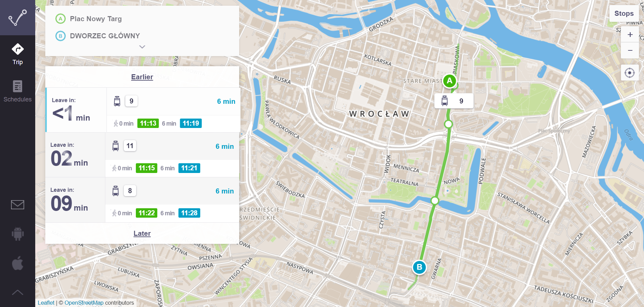
Task: Click the tram icon for line 9
Action: [117, 100]
